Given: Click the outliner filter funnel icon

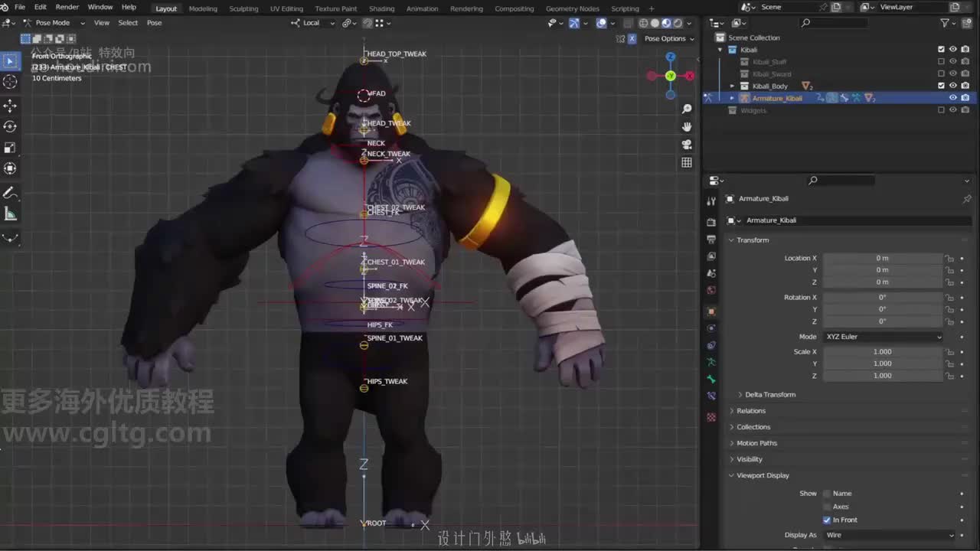Looking at the screenshot, I should (x=946, y=23).
